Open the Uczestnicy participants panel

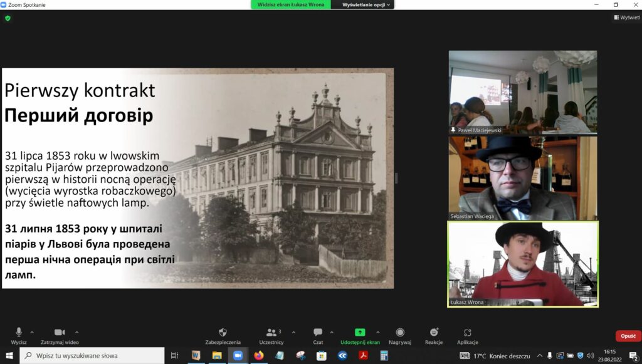(271, 333)
